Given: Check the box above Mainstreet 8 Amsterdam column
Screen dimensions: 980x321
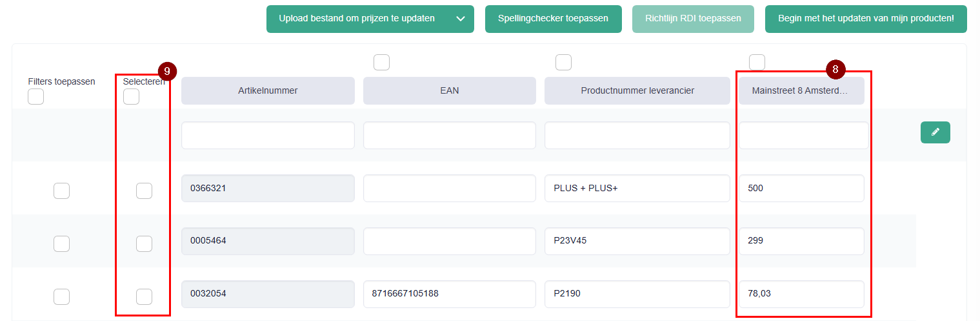Looking at the screenshot, I should coord(757,63).
